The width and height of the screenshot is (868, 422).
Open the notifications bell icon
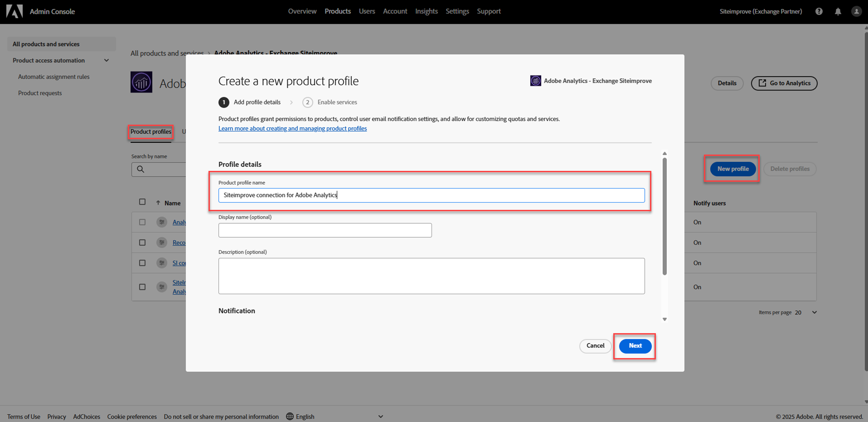point(838,11)
